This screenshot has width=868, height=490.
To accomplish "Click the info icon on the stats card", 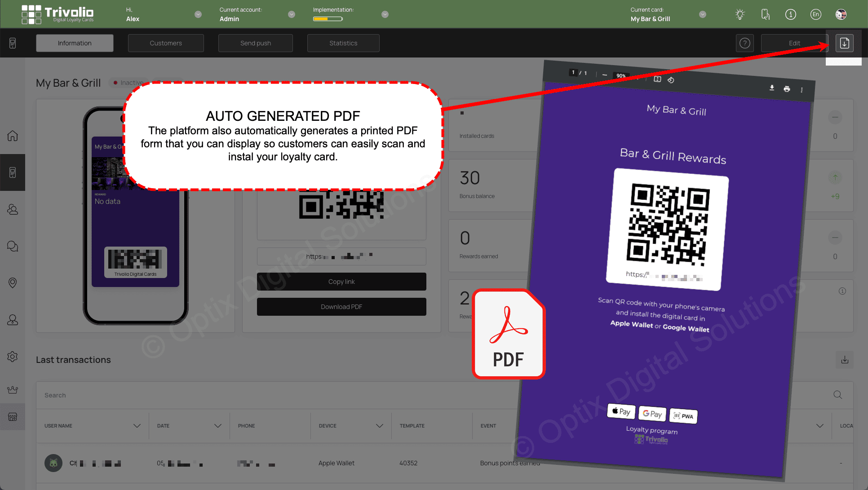I will click(x=842, y=291).
